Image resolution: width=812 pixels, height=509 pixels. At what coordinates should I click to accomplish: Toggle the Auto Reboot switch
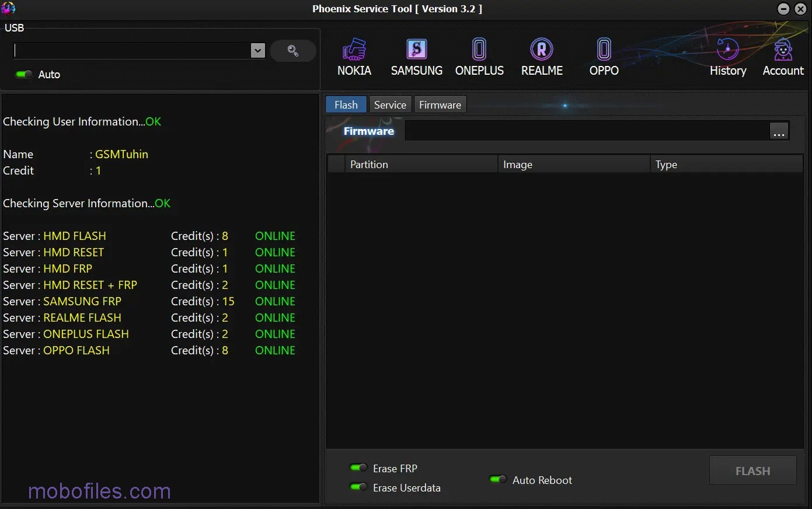[x=498, y=479]
